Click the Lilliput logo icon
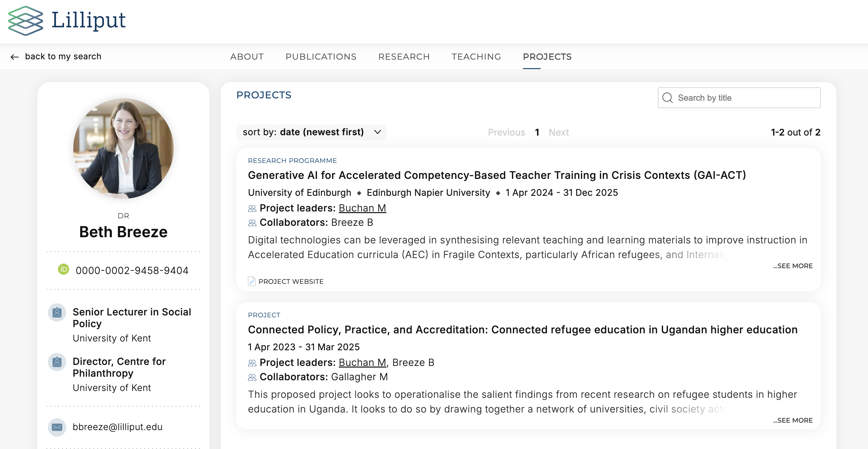 (x=26, y=21)
